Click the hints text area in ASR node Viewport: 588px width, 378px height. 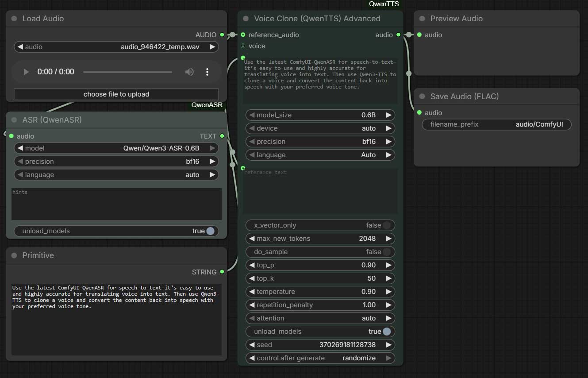pos(116,204)
